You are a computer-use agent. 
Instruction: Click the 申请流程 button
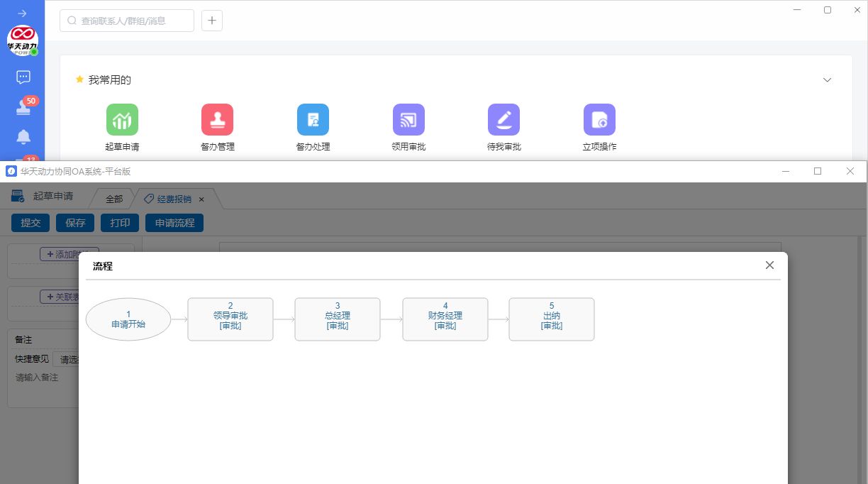174,223
